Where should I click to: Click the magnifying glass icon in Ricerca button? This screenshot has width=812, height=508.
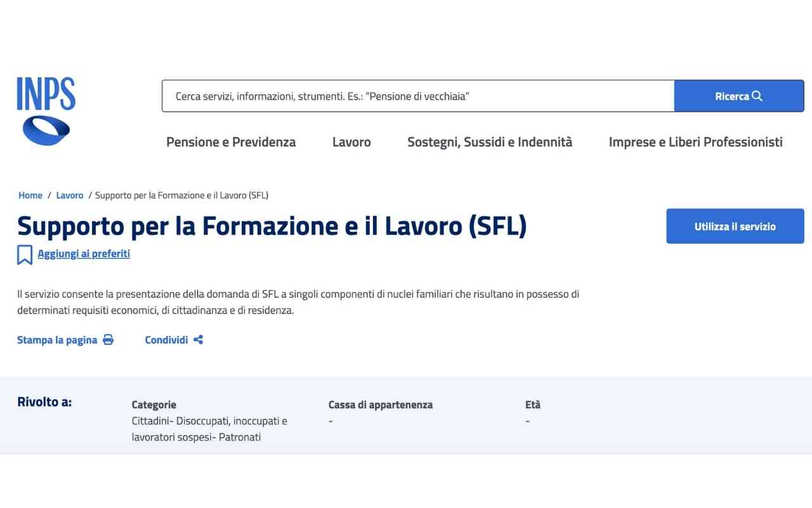point(757,96)
